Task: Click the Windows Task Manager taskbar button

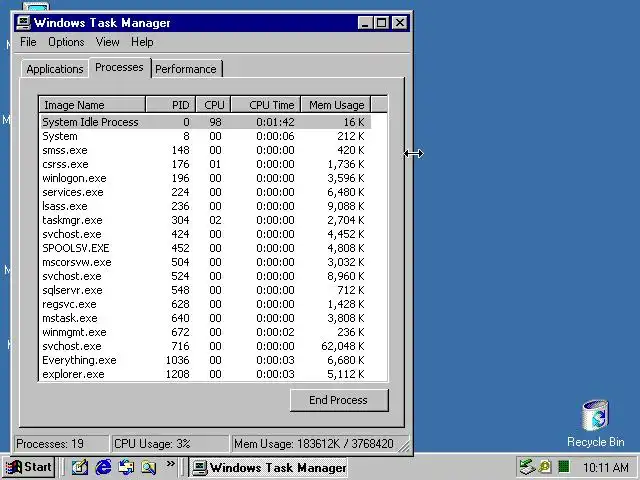Action: (269, 467)
